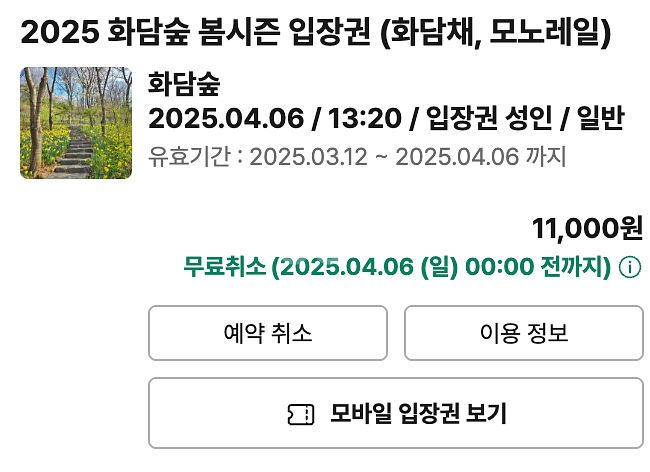This screenshot has width=650, height=472.
Task: Click the 화담숲 venue name
Action: [184, 84]
